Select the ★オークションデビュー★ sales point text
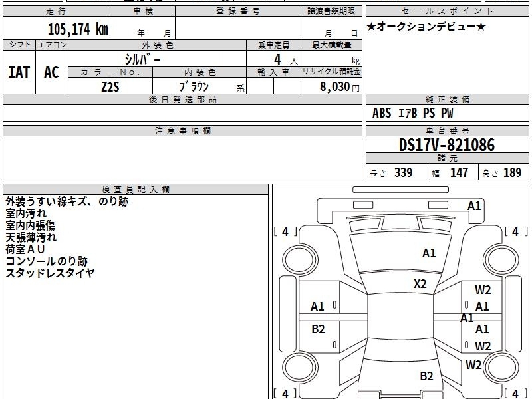This screenshot has width=532, height=399. 426,27
